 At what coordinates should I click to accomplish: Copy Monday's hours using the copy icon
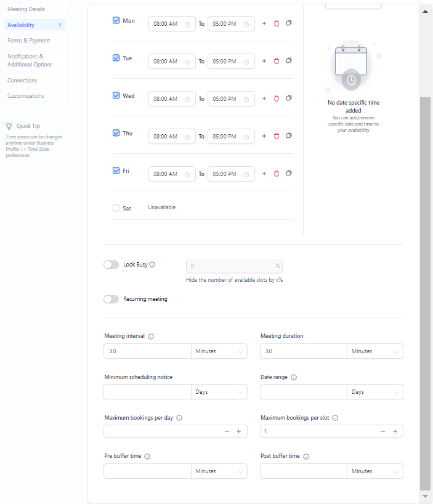pos(289,23)
